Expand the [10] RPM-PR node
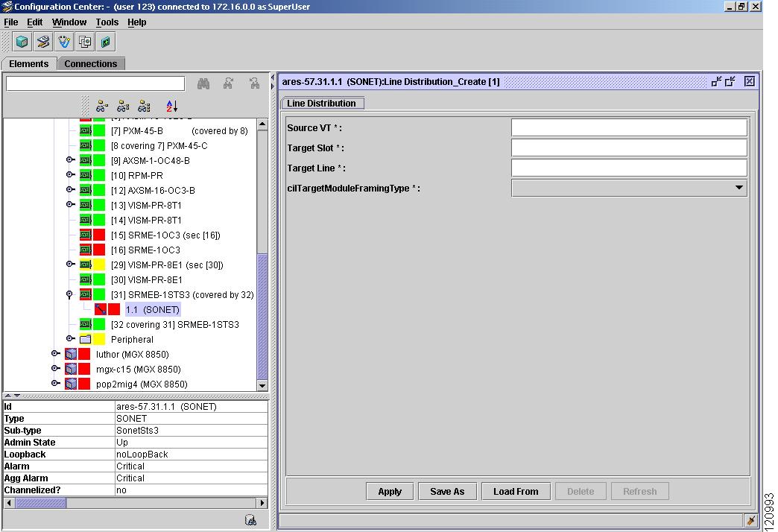The width and height of the screenshot is (778, 532). [71, 174]
